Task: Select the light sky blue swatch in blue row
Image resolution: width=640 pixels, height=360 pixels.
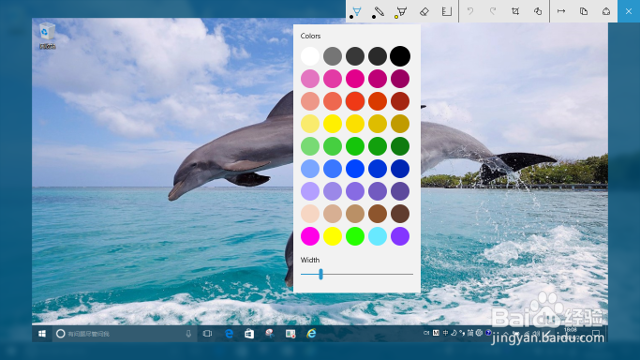Action: point(310,169)
